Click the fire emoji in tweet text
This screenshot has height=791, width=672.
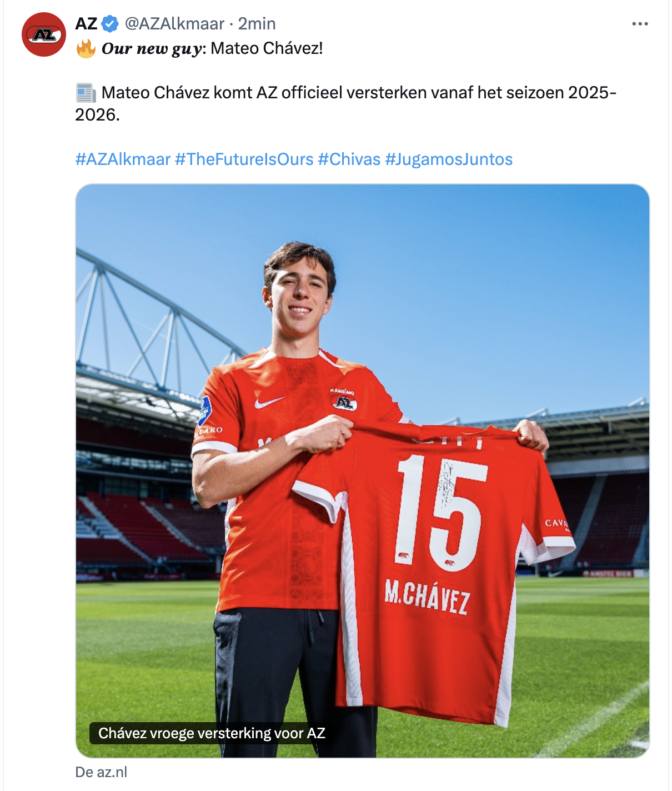[x=86, y=48]
